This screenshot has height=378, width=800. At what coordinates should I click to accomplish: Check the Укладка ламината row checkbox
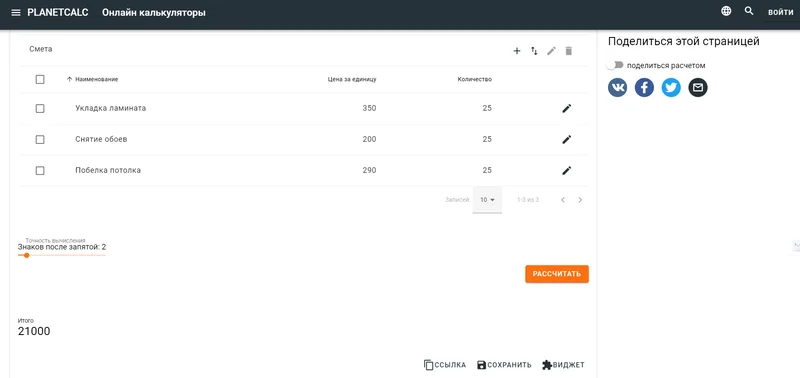click(40, 109)
